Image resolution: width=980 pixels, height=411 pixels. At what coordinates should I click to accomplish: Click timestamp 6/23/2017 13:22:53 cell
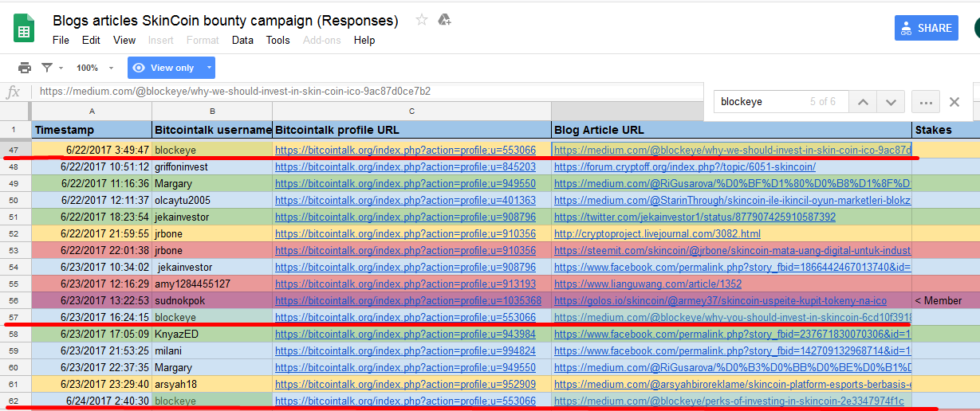pyautogui.click(x=92, y=301)
